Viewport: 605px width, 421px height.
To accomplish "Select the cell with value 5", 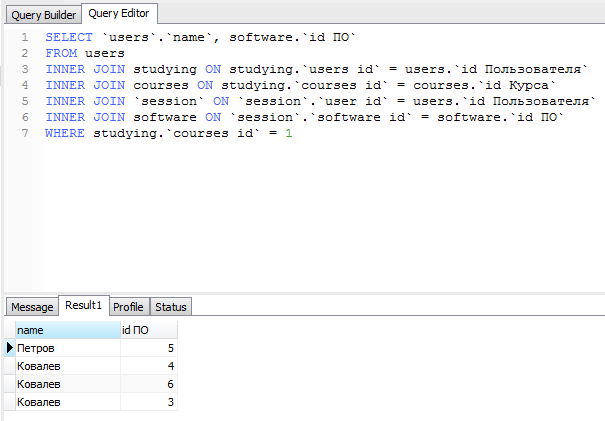I will [149, 348].
